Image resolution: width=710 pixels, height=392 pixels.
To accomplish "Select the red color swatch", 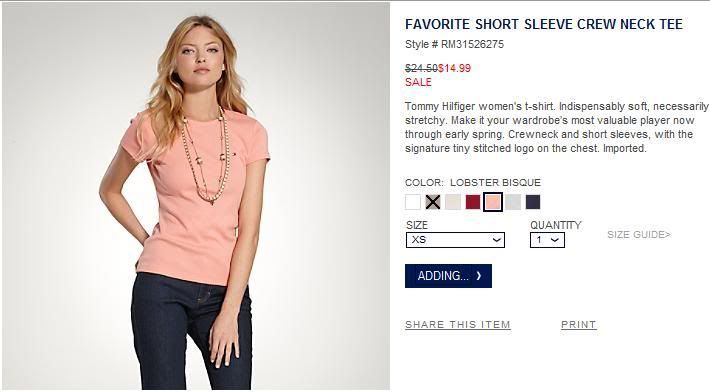I will pos(473,202).
